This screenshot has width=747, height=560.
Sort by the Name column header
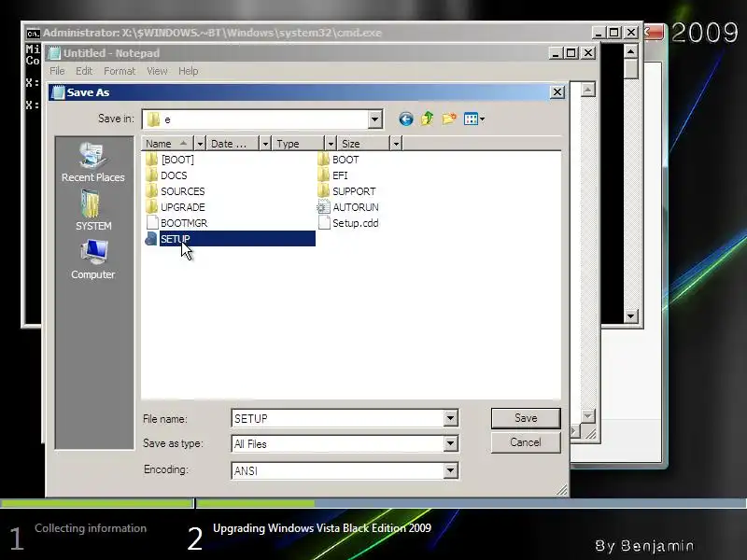click(x=168, y=144)
